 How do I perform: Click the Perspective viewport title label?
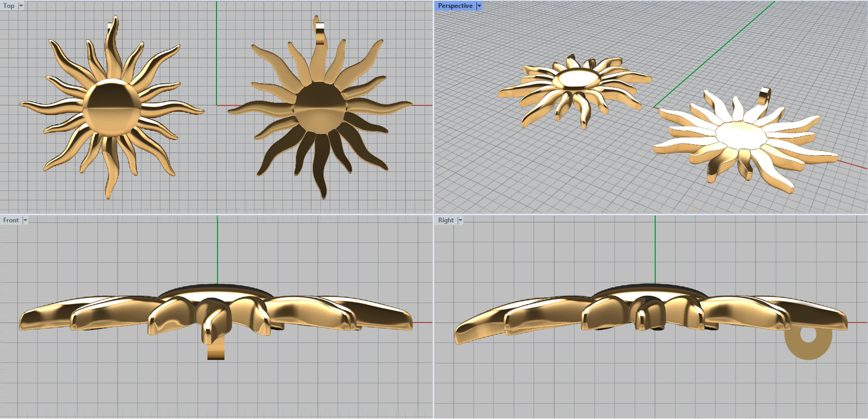(455, 6)
